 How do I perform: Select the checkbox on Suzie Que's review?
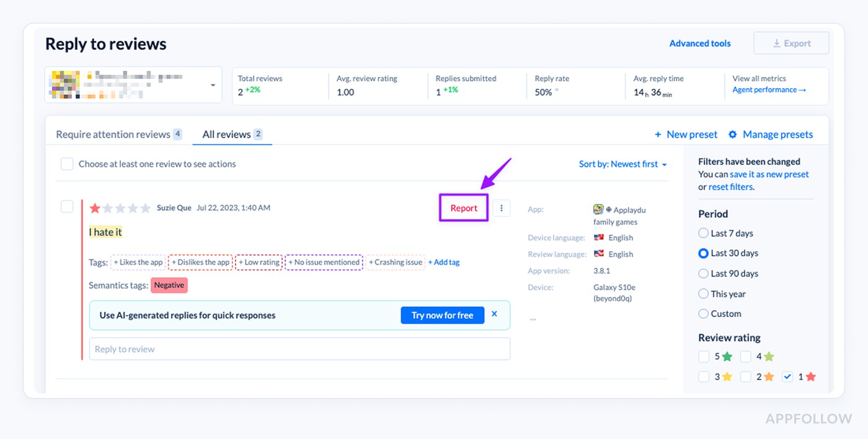(x=67, y=206)
